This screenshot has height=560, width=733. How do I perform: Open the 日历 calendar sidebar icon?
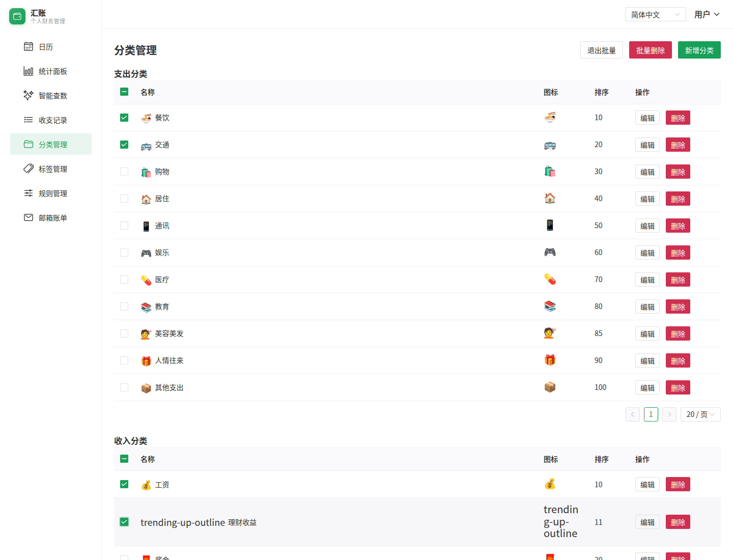pyautogui.click(x=29, y=47)
